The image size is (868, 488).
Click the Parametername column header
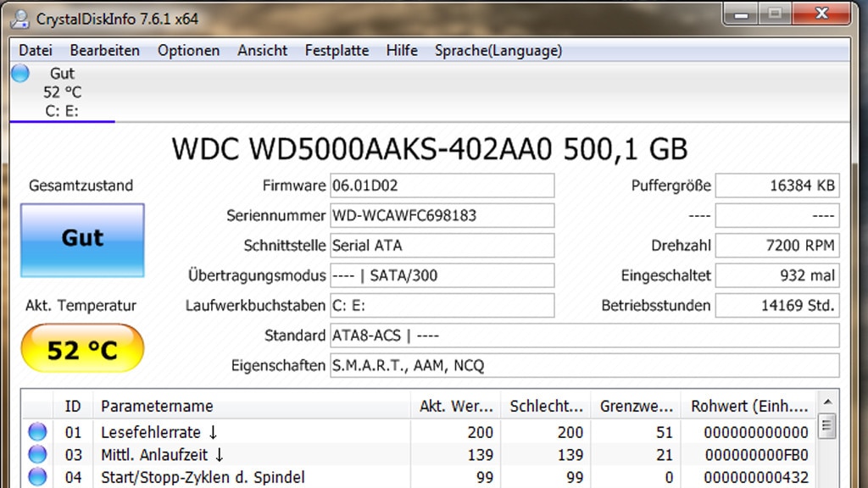coord(252,406)
